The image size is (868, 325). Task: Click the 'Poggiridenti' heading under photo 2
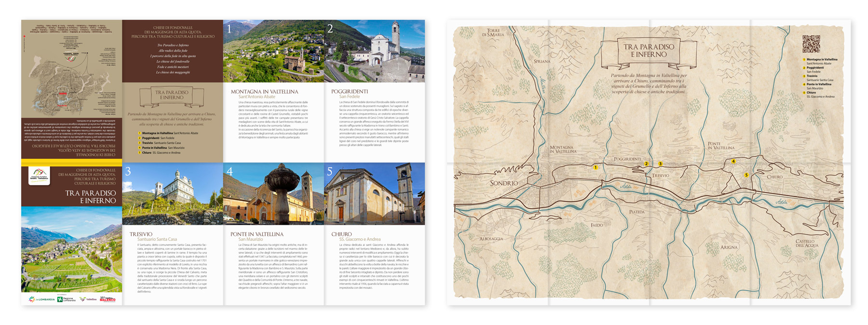(350, 92)
